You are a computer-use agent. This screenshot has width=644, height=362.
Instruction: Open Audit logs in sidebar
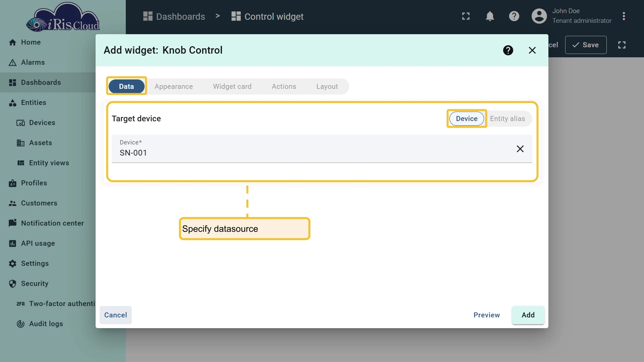pyautogui.click(x=48, y=324)
